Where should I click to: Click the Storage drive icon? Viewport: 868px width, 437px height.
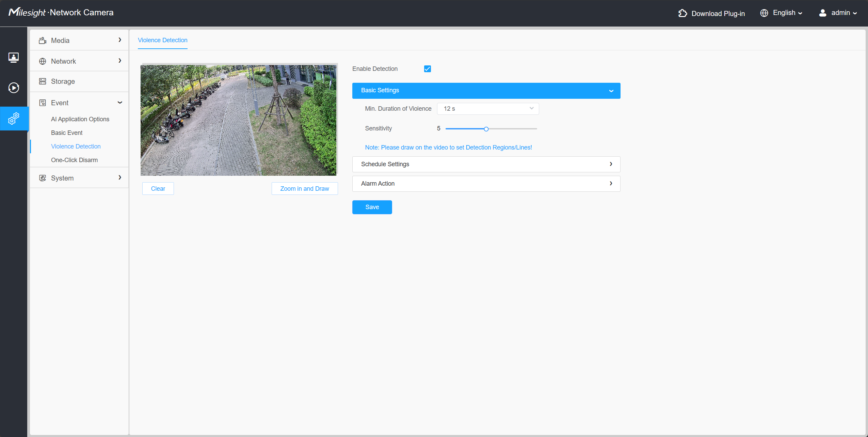pyautogui.click(x=43, y=81)
